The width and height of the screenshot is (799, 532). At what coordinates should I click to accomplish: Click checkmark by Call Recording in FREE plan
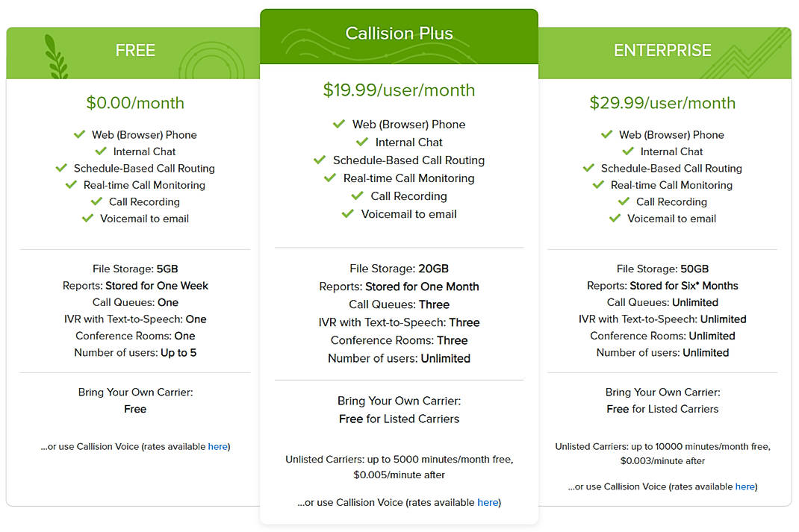pyautogui.click(x=96, y=201)
